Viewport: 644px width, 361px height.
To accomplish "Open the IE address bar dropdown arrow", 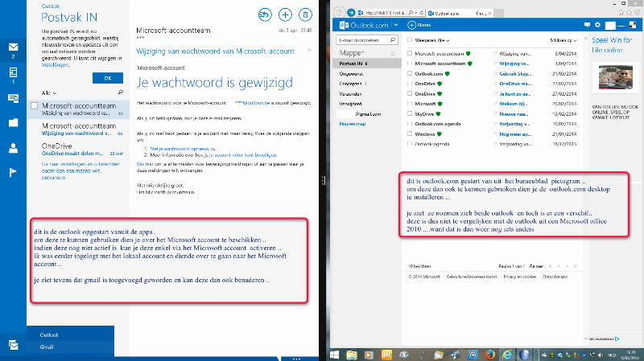I will pyautogui.click(x=416, y=13).
